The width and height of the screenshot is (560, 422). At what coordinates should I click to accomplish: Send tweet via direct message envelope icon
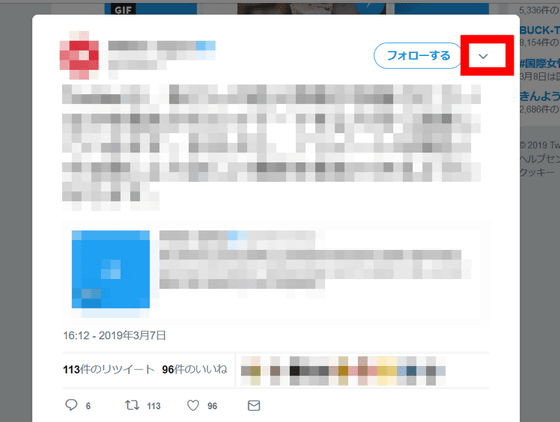tap(254, 405)
